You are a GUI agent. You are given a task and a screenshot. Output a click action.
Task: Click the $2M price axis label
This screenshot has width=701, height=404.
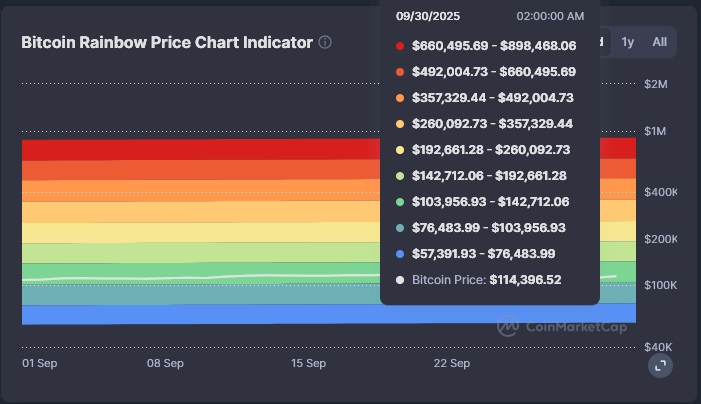coord(656,84)
